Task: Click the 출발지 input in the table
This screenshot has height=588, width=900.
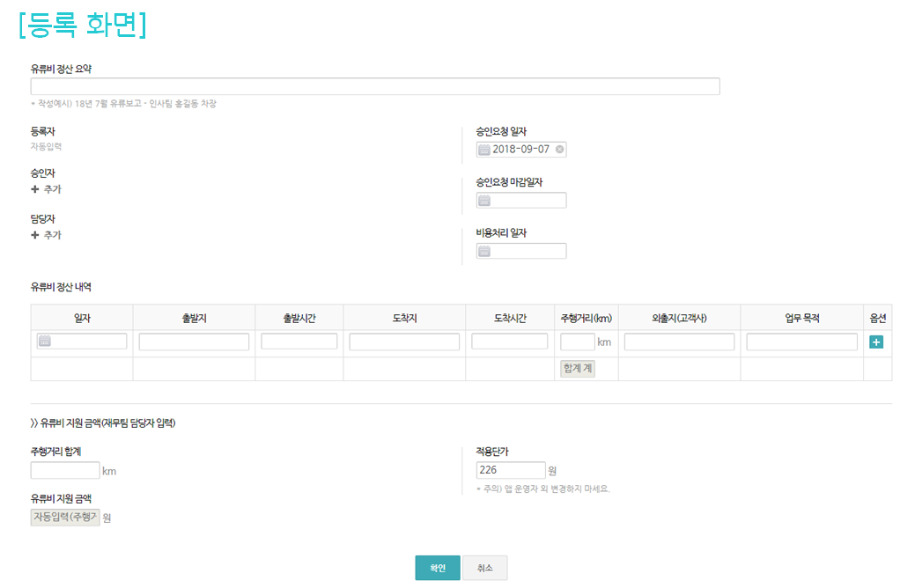Action: (x=194, y=342)
